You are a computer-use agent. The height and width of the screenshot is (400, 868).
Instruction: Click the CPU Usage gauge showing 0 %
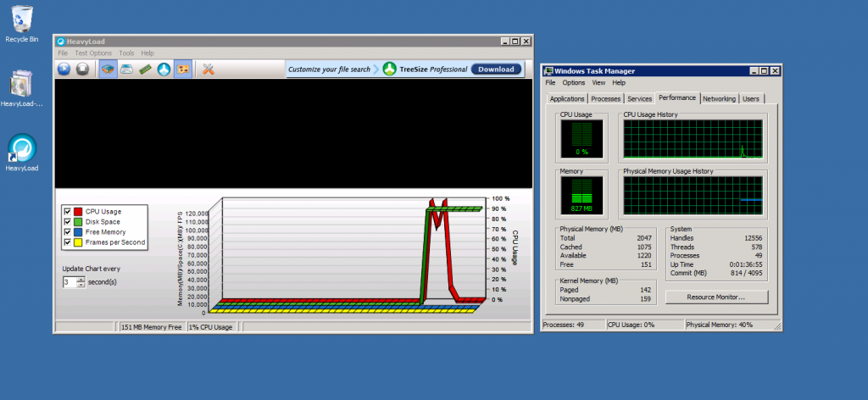coord(581,139)
